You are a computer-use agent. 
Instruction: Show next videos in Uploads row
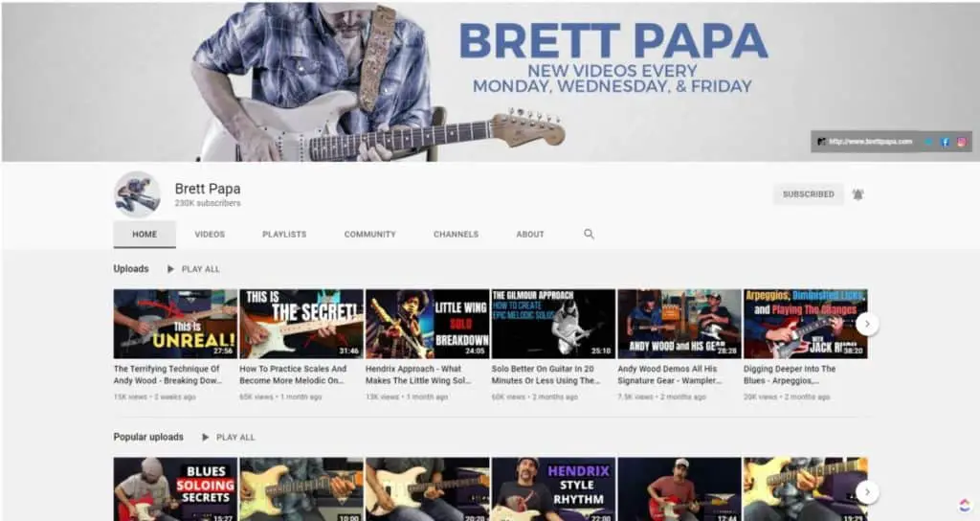pyautogui.click(x=867, y=324)
